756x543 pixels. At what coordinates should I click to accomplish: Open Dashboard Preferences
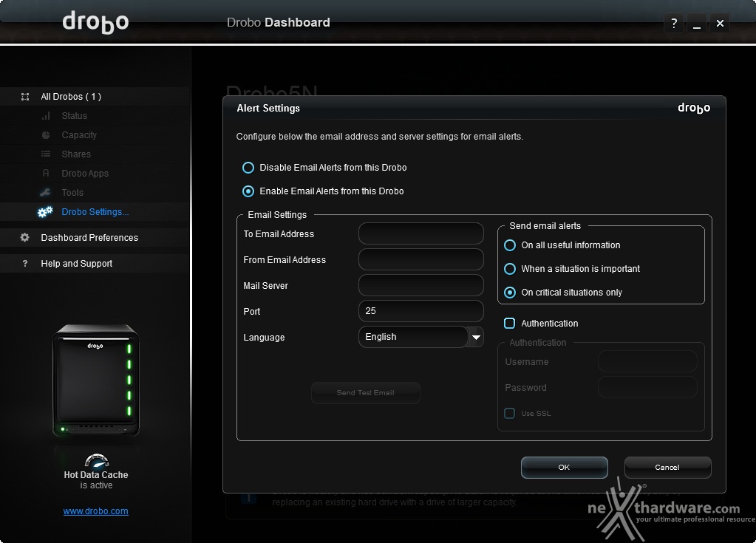tap(89, 238)
